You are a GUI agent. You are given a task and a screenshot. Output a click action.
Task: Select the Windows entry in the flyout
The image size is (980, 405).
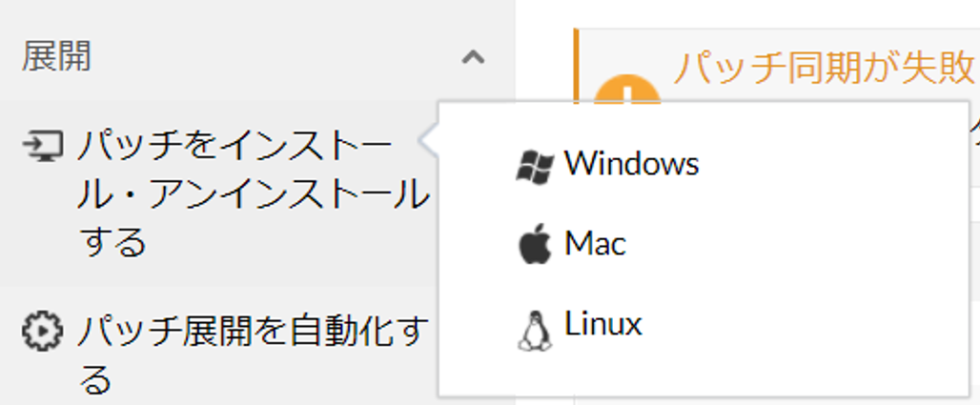click(704, 164)
